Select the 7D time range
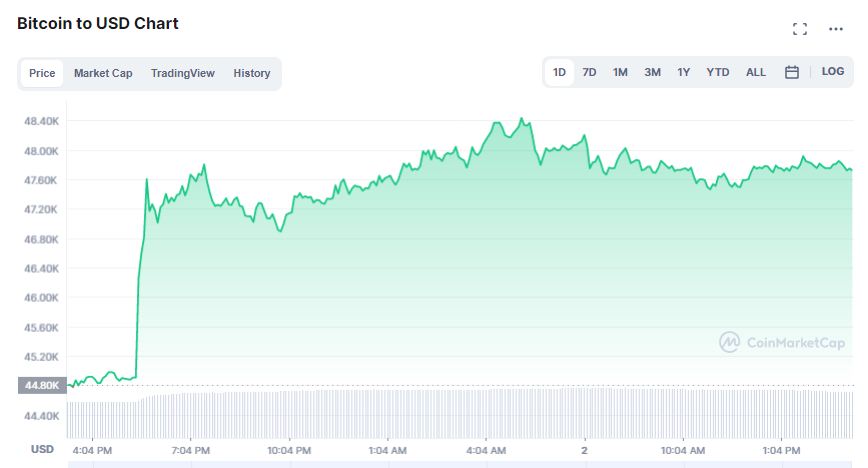Image resolution: width=868 pixels, height=468 pixels. click(590, 72)
